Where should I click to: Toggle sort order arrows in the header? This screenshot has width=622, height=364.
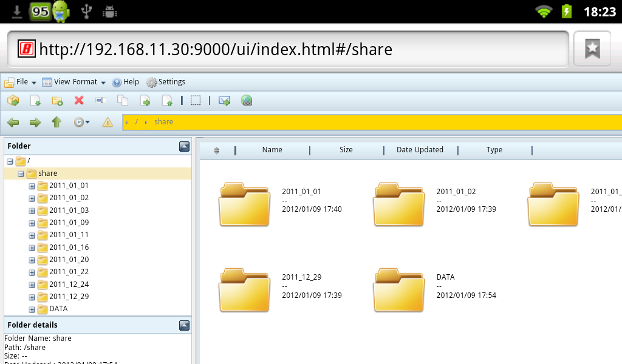[216, 150]
